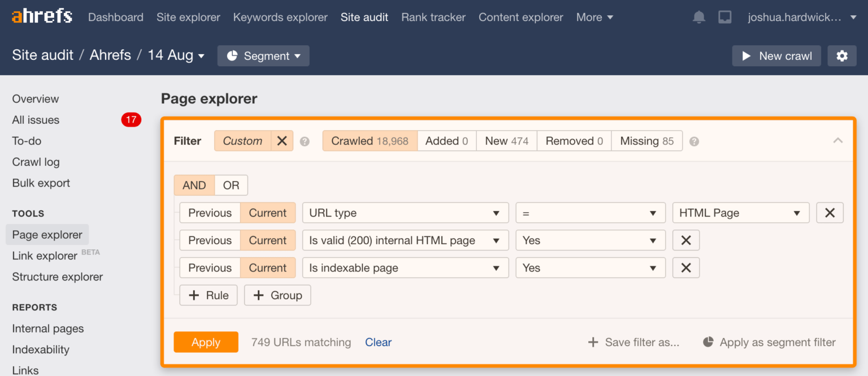Viewport: 868px width, 376px height.
Task: Click the inbox tray icon in header
Action: pos(725,18)
